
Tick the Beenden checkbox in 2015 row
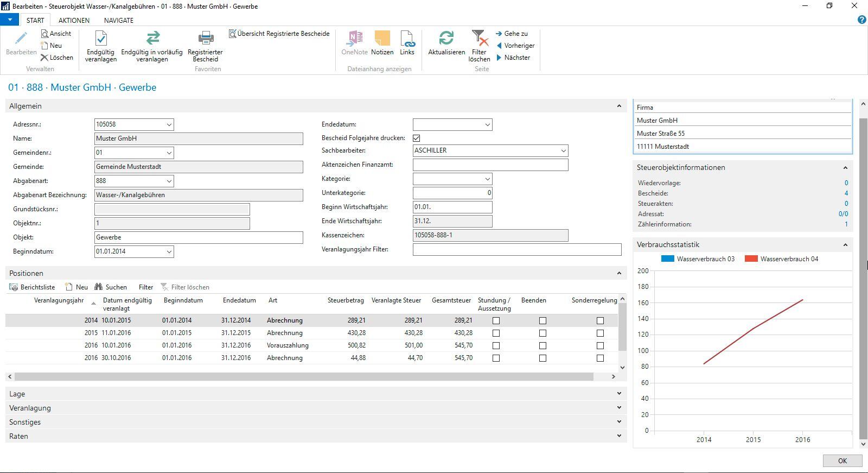point(542,333)
